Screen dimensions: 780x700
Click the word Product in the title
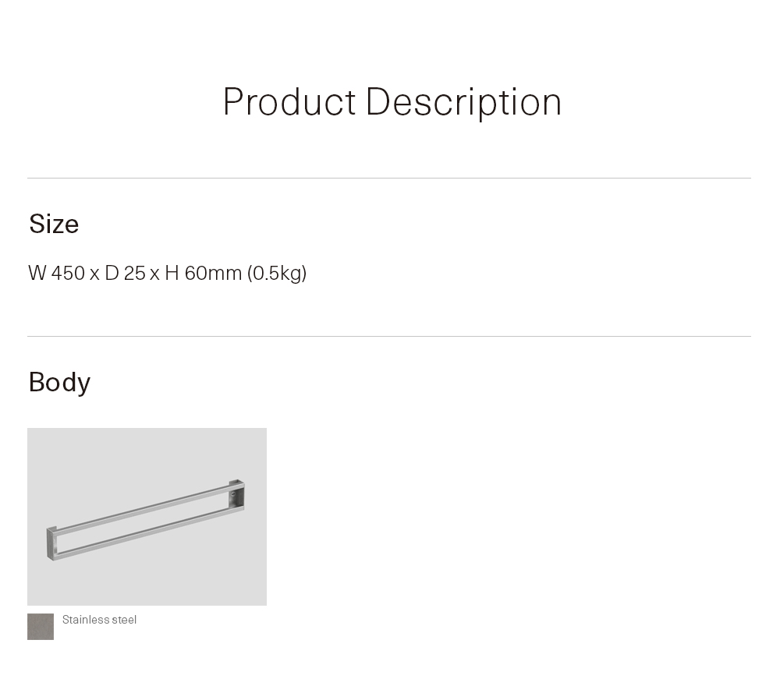[289, 102]
